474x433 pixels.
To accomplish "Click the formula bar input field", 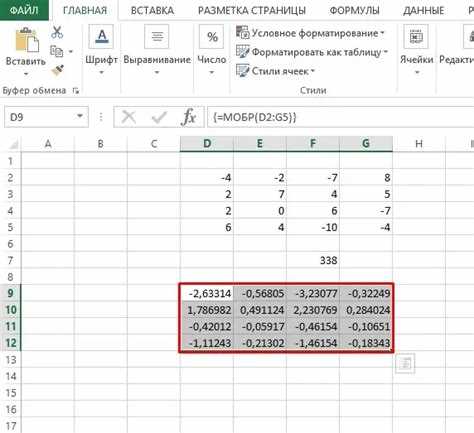I will point(340,117).
